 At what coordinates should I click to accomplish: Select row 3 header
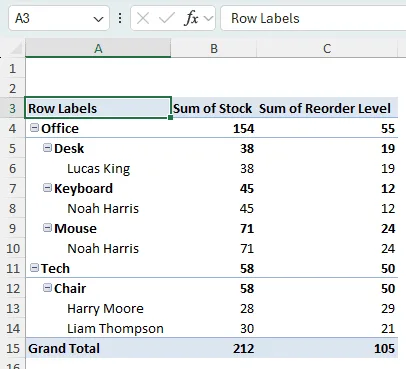coord(13,108)
